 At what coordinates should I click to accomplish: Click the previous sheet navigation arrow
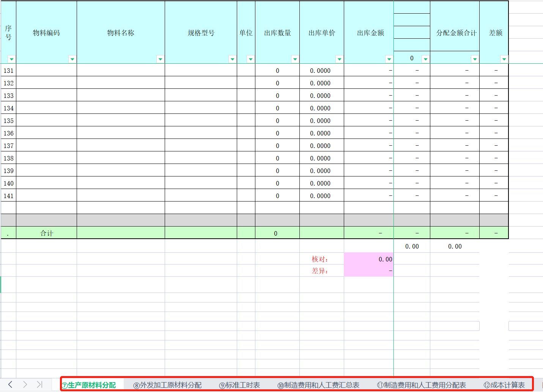pyautogui.click(x=9, y=384)
